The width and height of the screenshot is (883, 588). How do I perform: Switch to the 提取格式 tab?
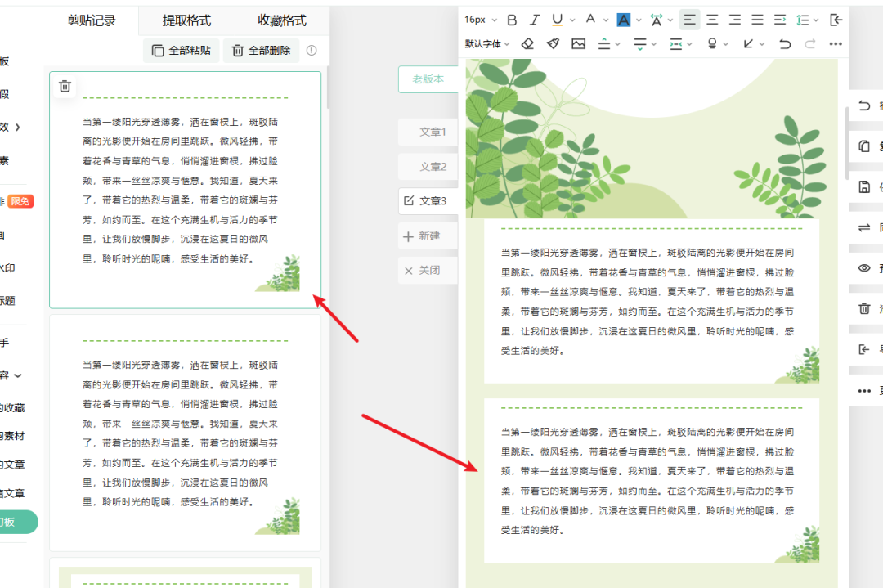[186, 20]
